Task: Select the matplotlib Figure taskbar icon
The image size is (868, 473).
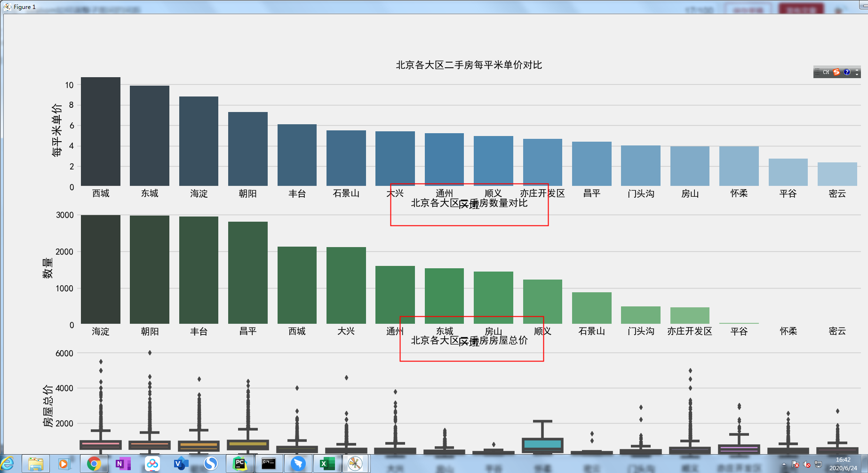Action: (x=356, y=464)
